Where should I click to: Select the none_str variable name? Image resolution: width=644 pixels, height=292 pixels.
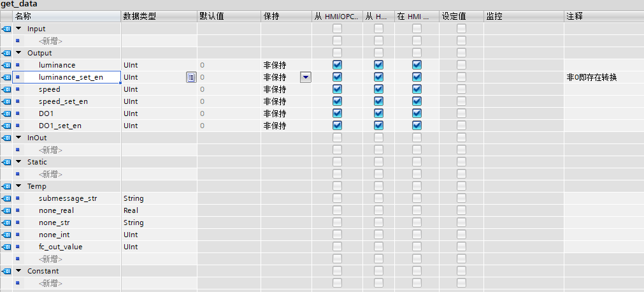pyautogui.click(x=54, y=223)
